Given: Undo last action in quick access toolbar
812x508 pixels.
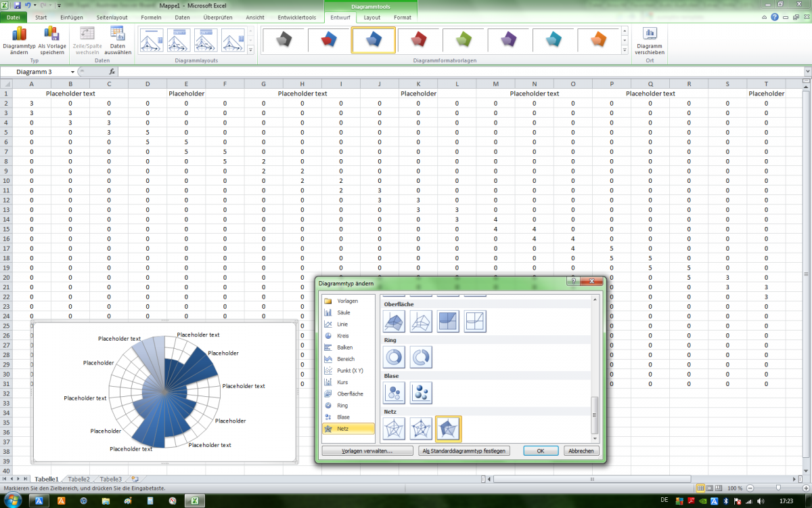Looking at the screenshot, I should coord(27,5).
